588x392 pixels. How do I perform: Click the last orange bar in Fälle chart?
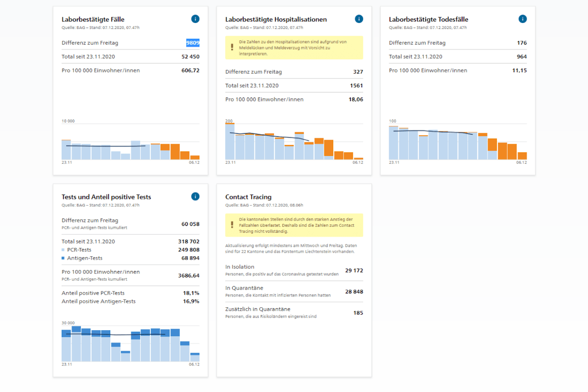pyautogui.click(x=195, y=157)
